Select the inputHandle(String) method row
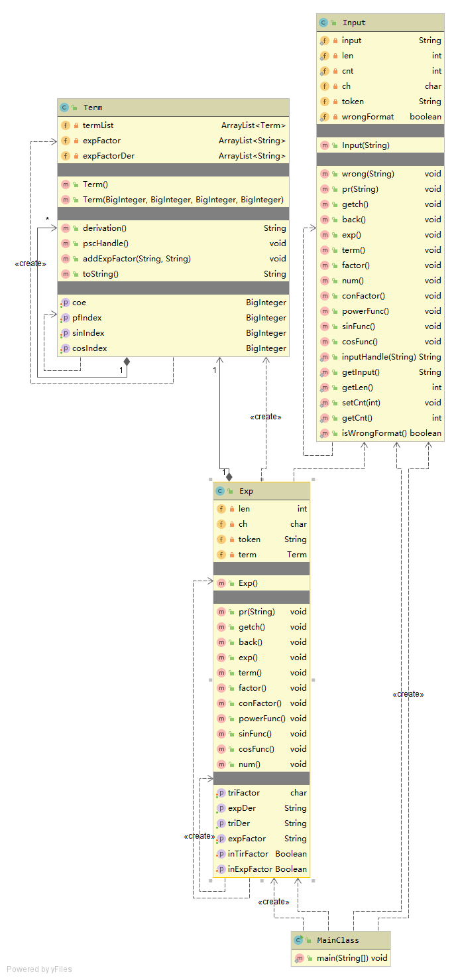Viewport: 458px width, 980px height. tap(380, 357)
